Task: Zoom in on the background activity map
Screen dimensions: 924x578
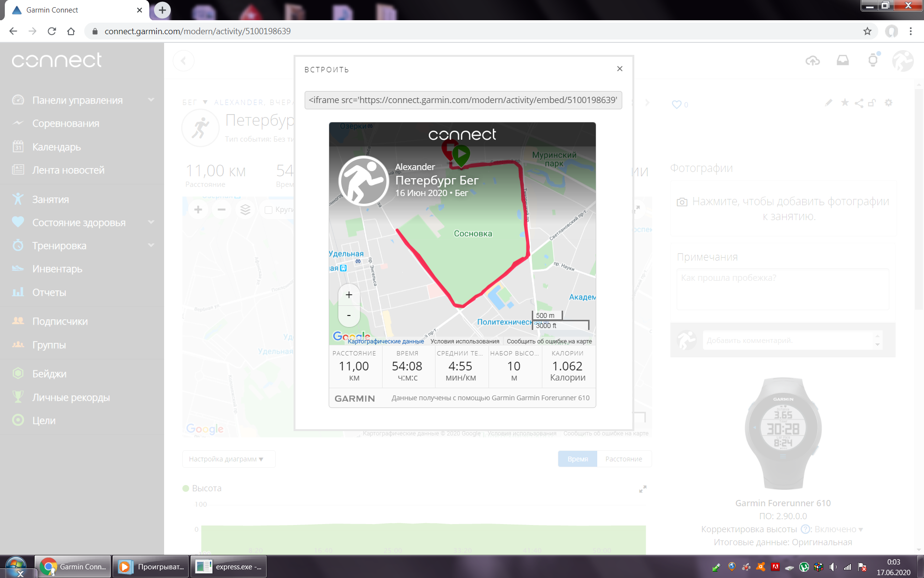Action: point(198,210)
